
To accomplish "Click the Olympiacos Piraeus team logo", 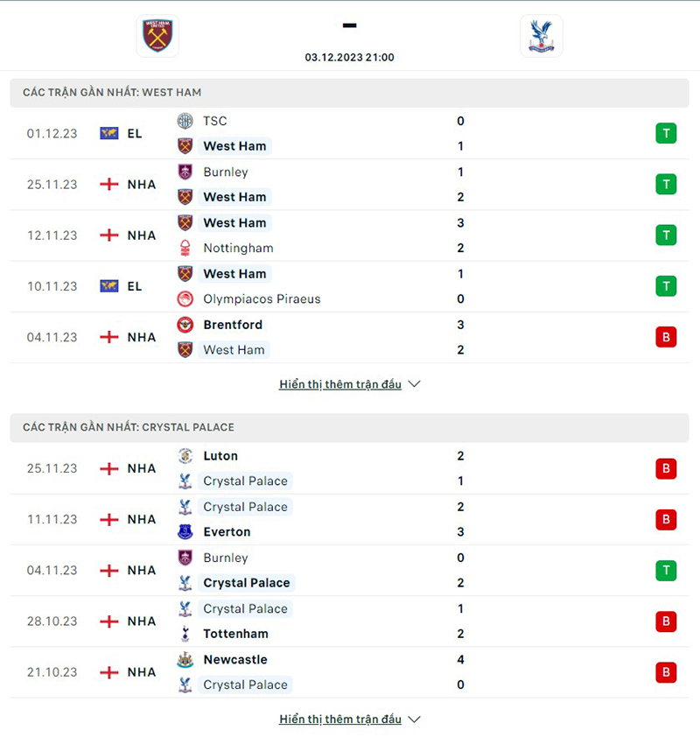I will (x=185, y=298).
